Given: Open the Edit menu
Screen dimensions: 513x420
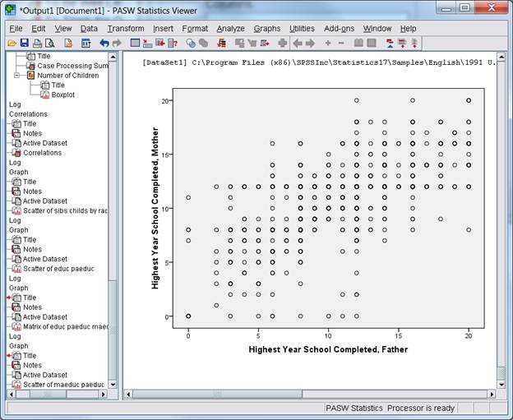Looking at the screenshot, I should click(x=39, y=29).
